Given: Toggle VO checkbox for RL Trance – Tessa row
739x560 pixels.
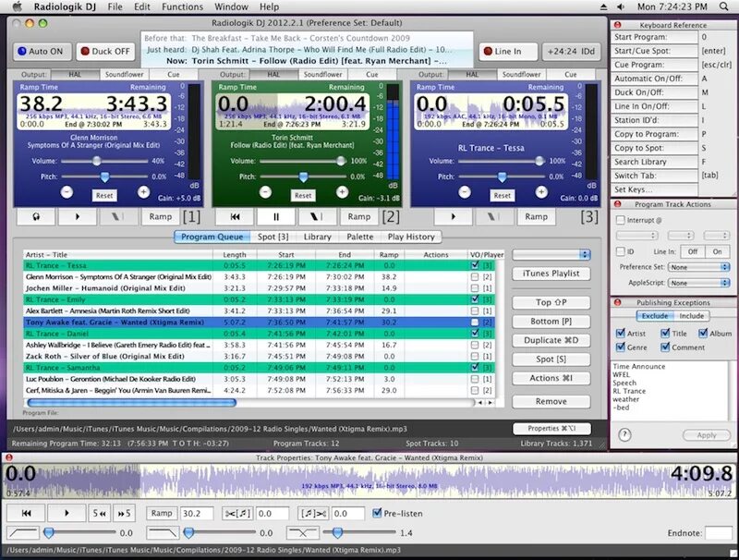Looking at the screenshot, I should [x=475, y=265].
